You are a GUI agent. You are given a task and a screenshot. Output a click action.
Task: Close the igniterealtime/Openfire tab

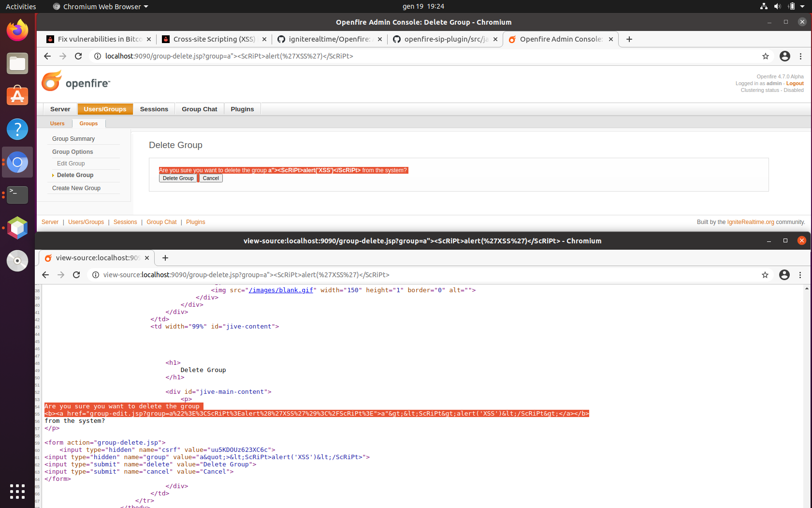pos(380,39)
